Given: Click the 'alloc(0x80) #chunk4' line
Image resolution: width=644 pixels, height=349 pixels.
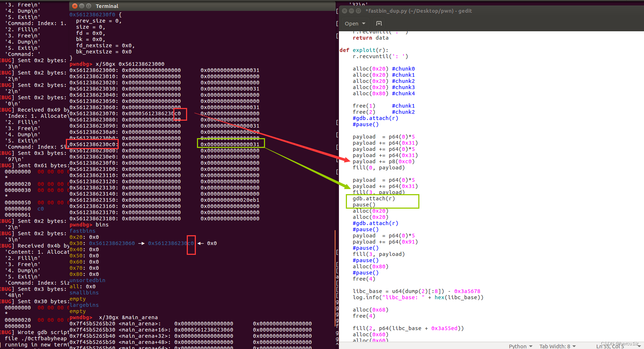Looking at the screenshot, I should [x=384, y=93].
